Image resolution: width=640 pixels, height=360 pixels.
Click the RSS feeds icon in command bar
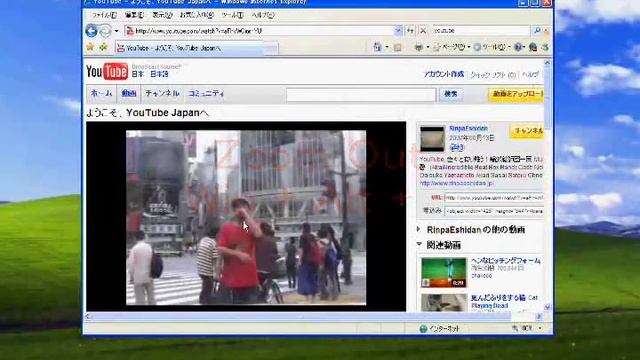[397, 48]
